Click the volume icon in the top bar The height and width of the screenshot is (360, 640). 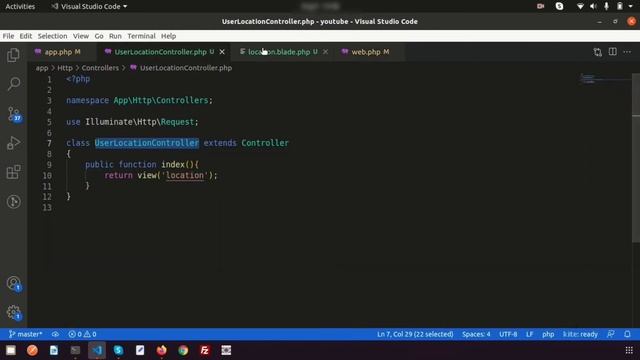click(593, 6)
